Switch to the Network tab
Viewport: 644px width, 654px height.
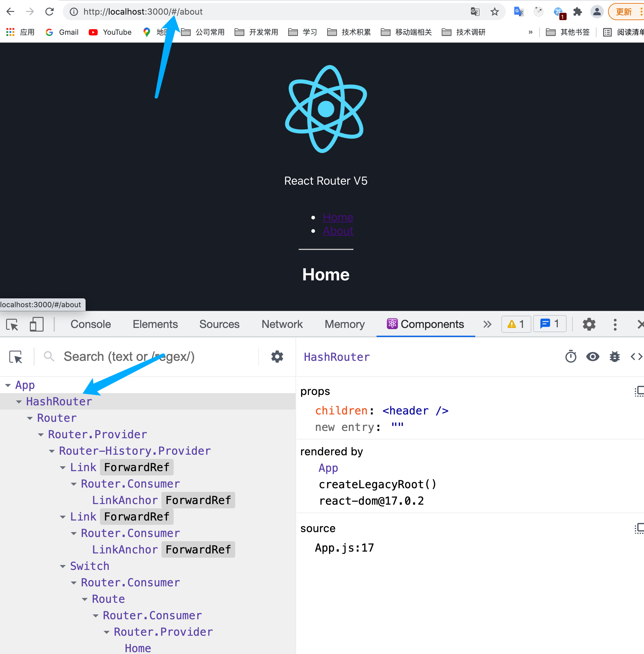point(282,324)
